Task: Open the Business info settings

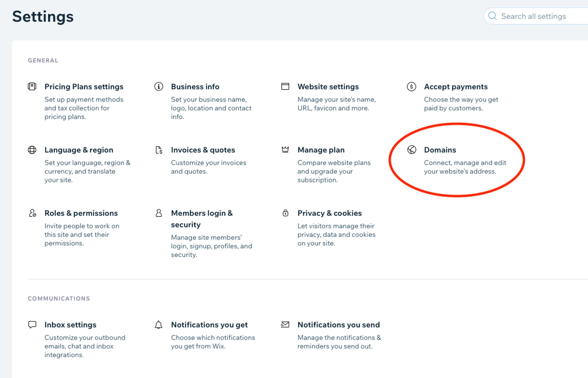Action: click(x=195, y=87)
